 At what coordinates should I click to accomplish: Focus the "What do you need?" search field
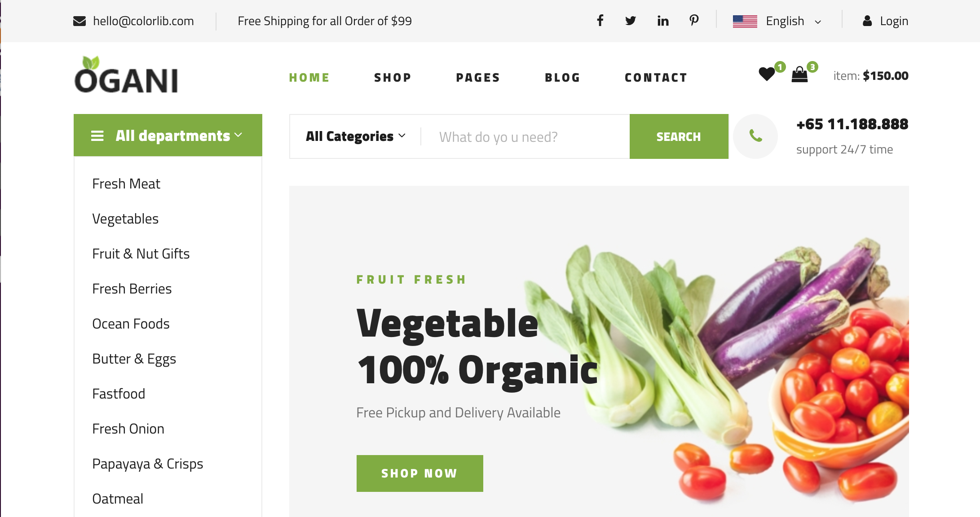pyautogui.click(x=525, y=136)
